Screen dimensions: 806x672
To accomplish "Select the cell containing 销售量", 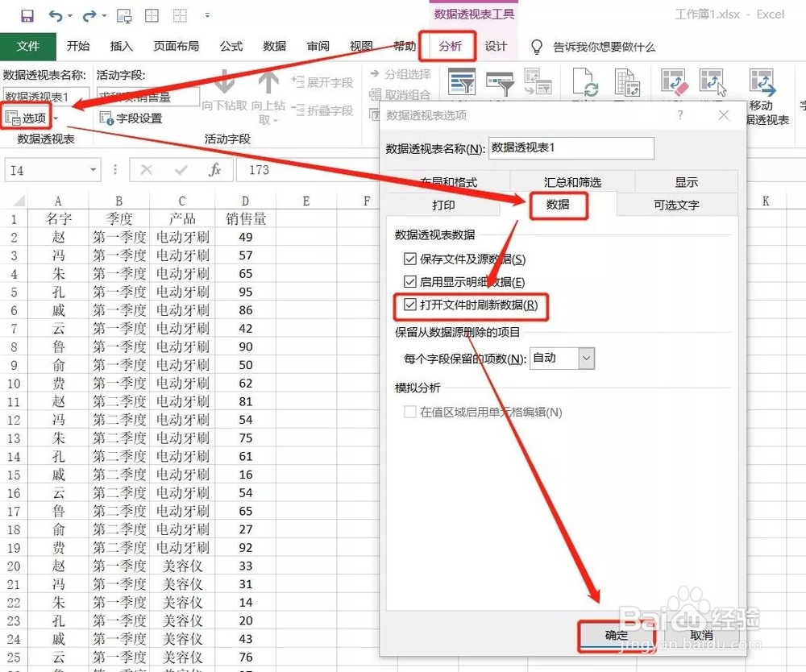I will (x=246, y=219).
